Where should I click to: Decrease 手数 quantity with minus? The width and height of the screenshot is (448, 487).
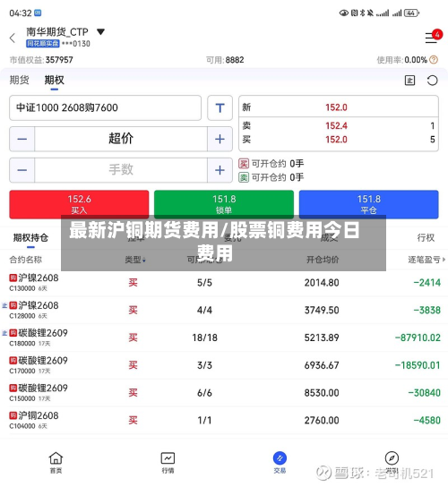[22, 170]
